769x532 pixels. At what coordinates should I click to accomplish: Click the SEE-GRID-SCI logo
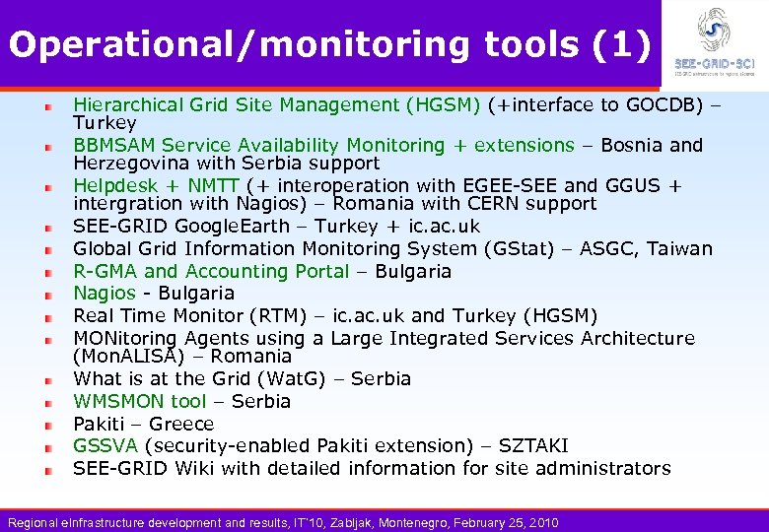(x=715, y=41)
